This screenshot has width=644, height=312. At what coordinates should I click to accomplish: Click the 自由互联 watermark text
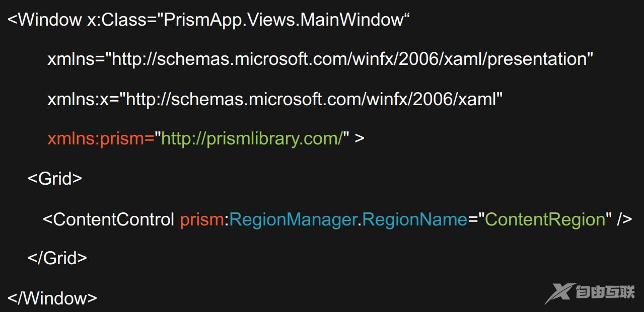[606, 292]
